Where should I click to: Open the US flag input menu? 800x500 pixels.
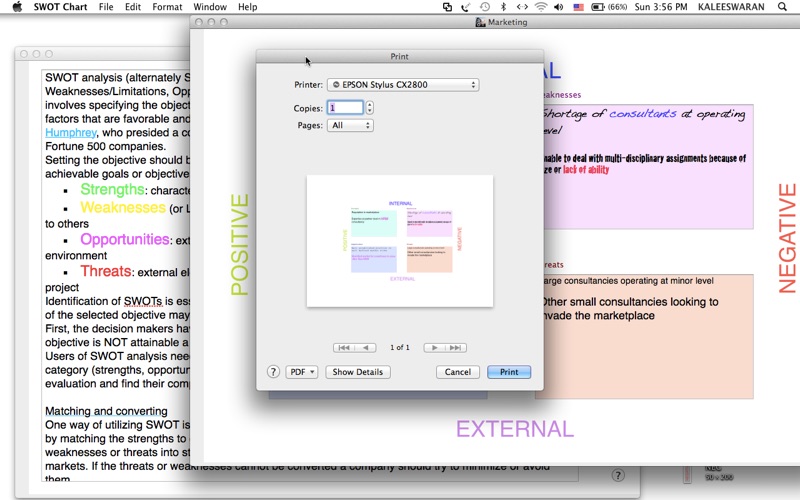(x=578, y=7)
